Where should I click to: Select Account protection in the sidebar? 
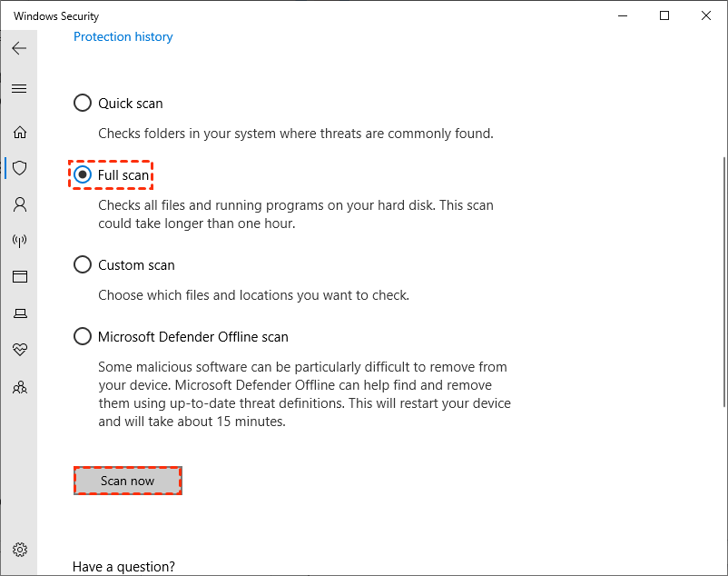(20, 204)
